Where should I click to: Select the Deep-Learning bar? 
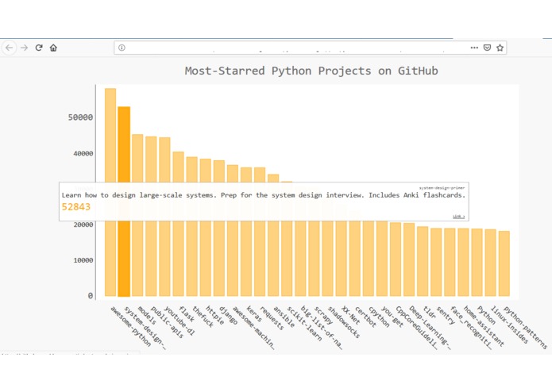click(x=409, y=259)
